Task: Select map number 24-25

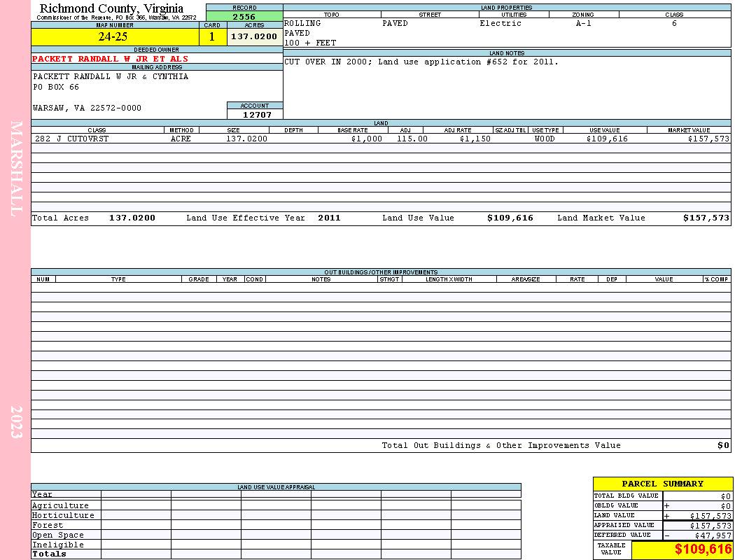Action: [113, 36]
